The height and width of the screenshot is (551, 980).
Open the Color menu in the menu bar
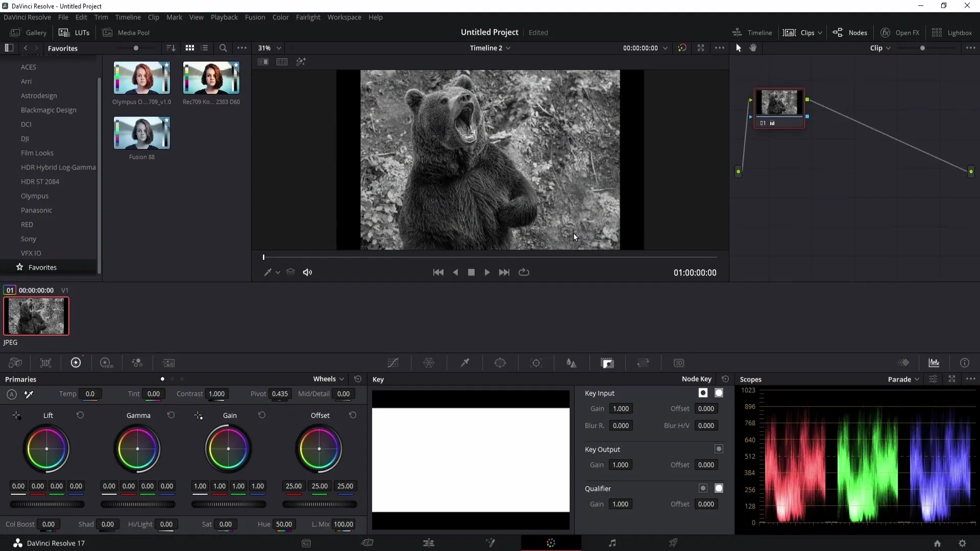[x=281, y=17]
